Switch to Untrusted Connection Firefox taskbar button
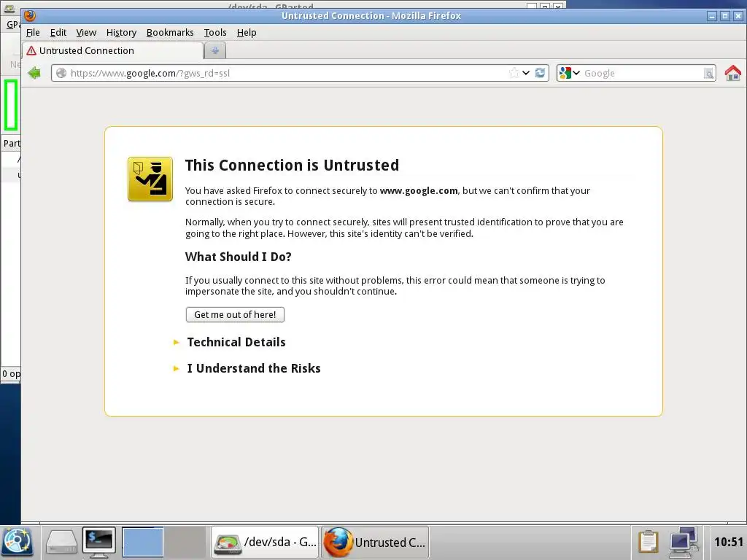The height and width of the screenshot is (560, 747). 375,542
